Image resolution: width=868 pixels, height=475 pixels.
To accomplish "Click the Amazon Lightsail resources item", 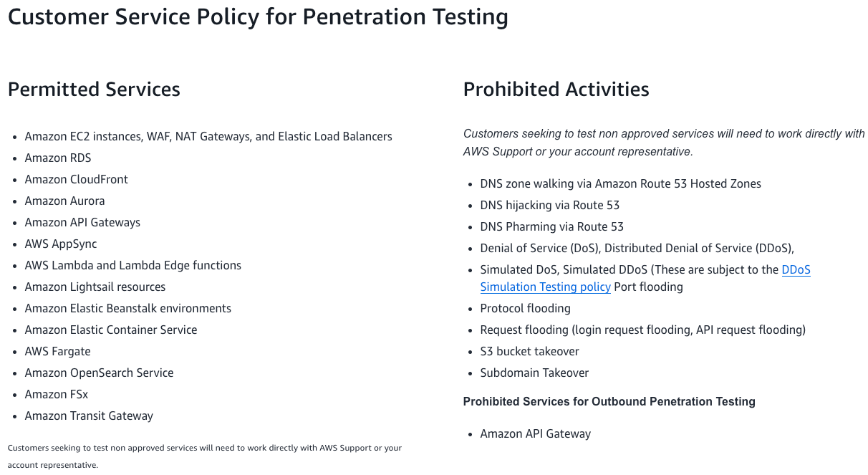I will 95,287.
